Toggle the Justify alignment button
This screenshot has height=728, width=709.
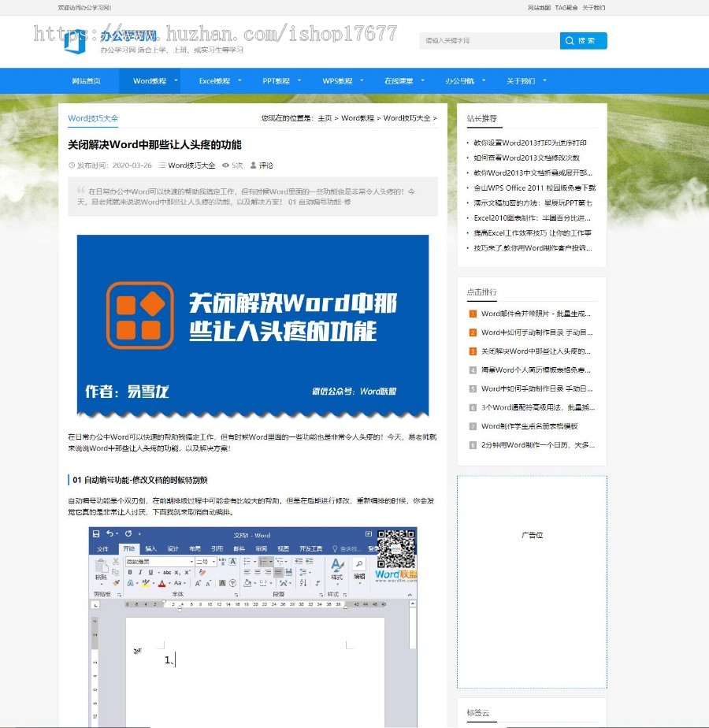(x=278, y=573)
